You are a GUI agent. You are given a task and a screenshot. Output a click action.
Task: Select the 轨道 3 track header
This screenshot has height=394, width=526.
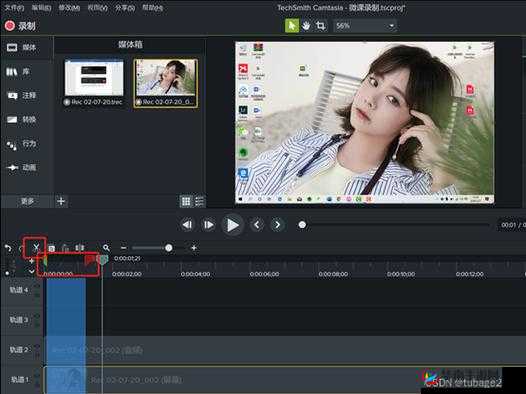click(21, 320)
